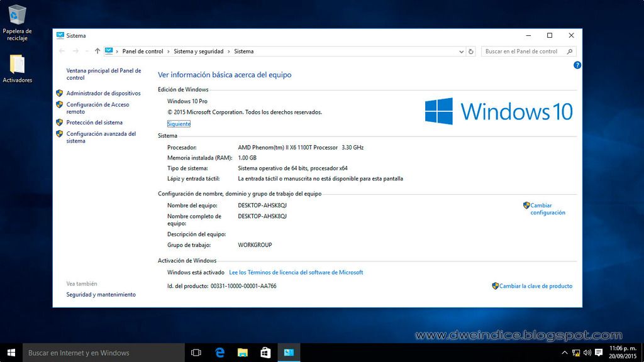The height and width of the screenshot is (362, 644).
Task: Open the Start menu
Action: (x=11, y=353)
